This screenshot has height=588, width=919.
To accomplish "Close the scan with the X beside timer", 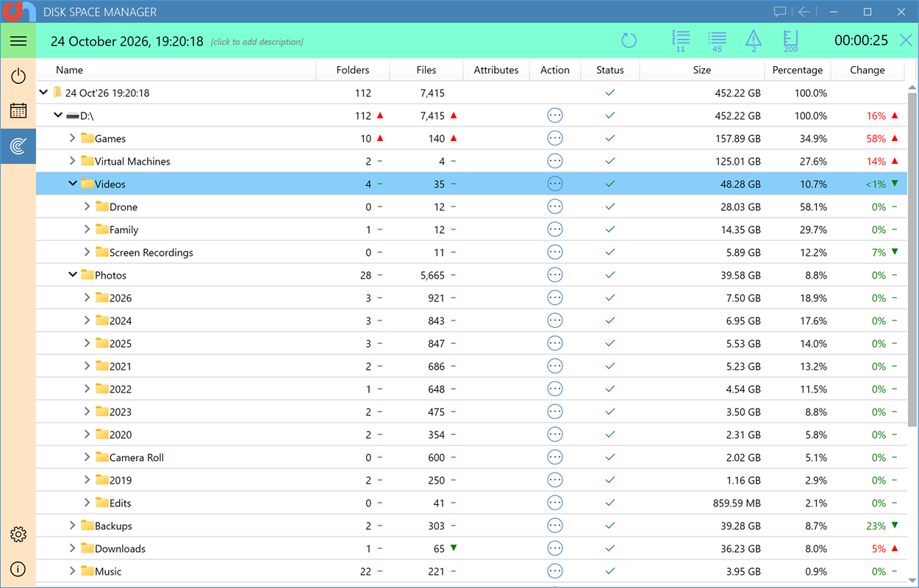I will click(906, 40).
